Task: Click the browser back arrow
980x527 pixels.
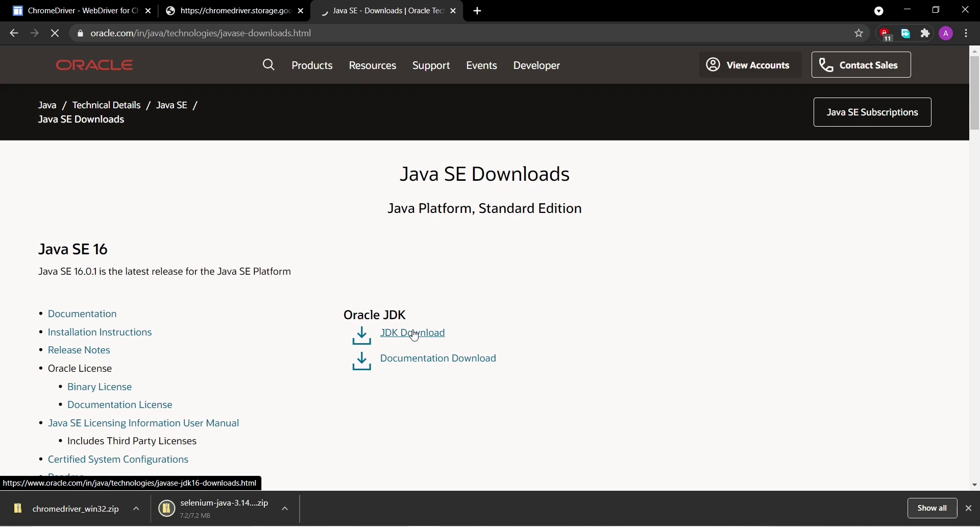Action: pyautogui.click(x=14, y=34)
